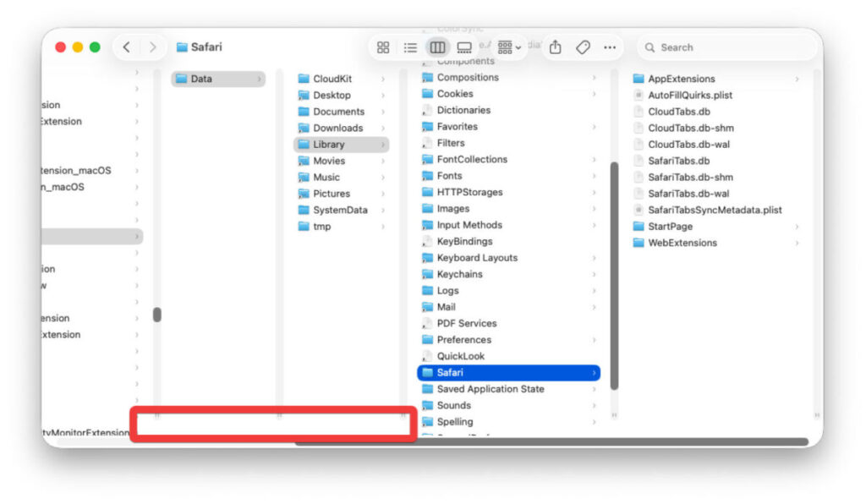
Task: Open the SystemData folder
Action: point(342,211)
